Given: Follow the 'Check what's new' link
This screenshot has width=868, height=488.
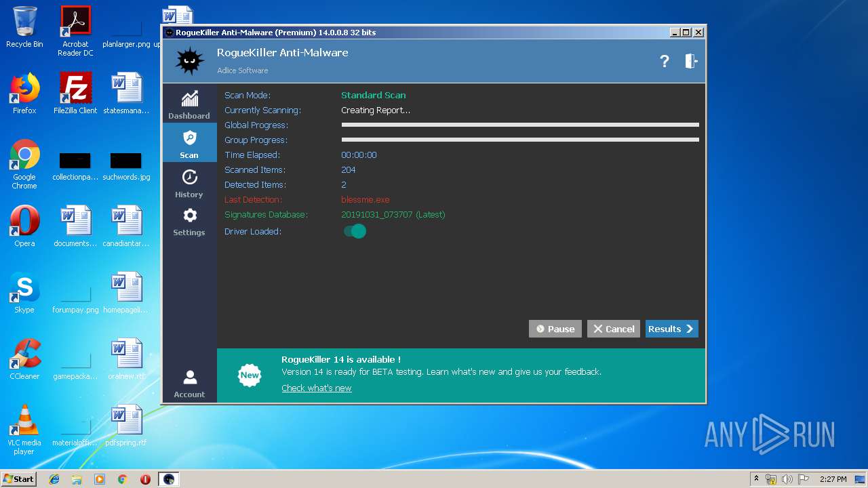Looking at the screenshot, I should [317, 388].
